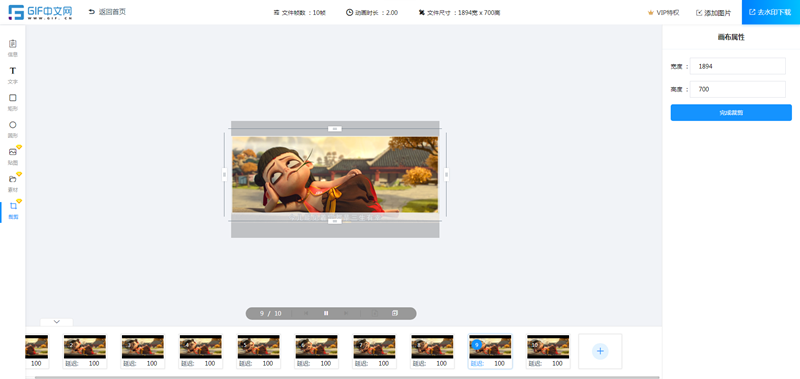The image size is (800, 379).
Task: Select the 圆形 circle tool
Action: click(13, 129)
